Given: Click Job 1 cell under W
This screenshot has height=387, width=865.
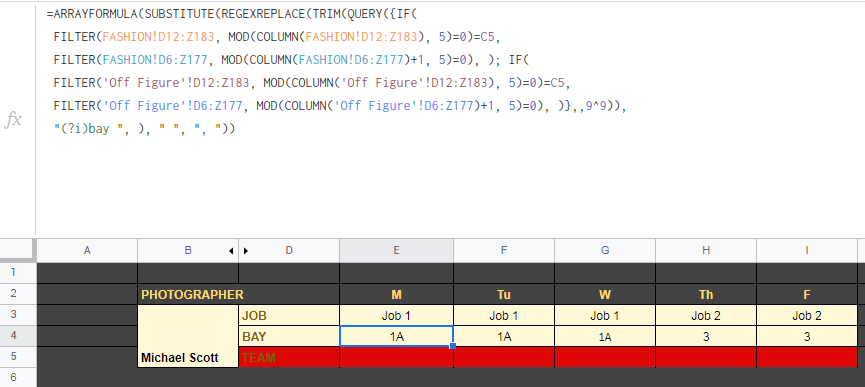Looking at the screenshot, I should (605, 315).
